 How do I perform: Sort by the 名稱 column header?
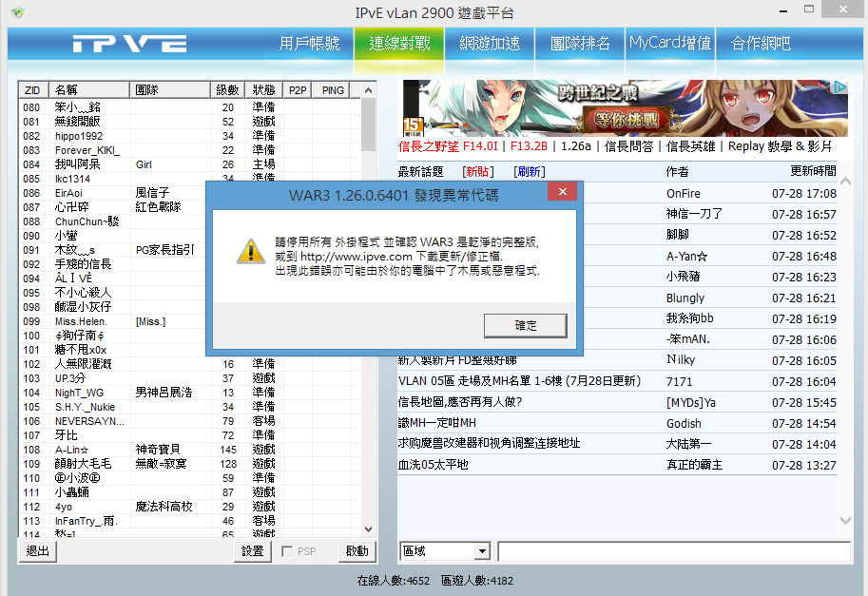click(x=89, y=90)
